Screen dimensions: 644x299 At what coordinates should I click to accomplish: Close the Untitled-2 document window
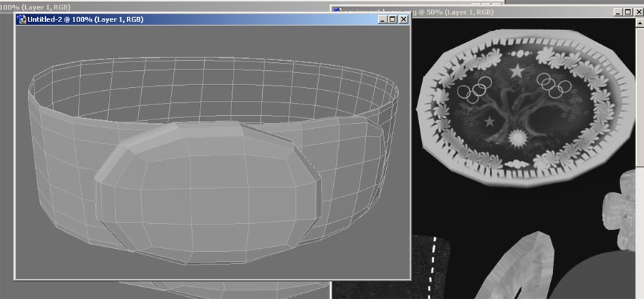click(403, 19)
